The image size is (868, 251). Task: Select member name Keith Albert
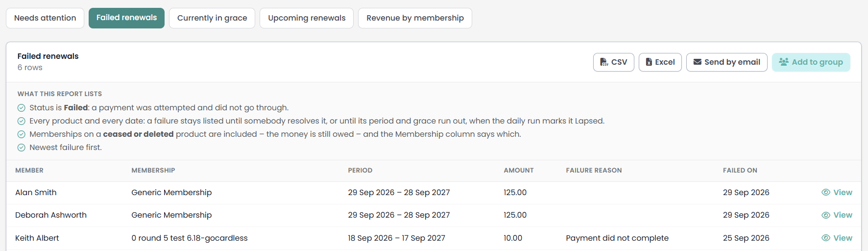(37, 238)
